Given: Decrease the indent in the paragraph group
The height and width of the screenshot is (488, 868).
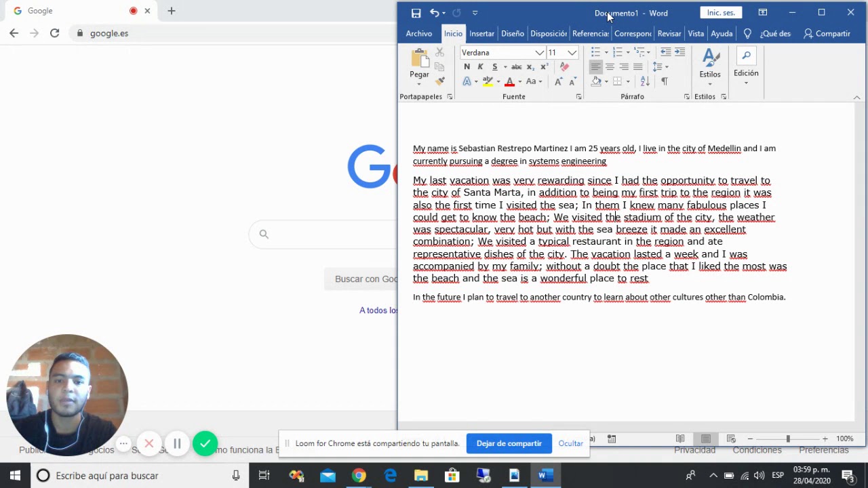Looking at the screenshot, I should [666, 52].
